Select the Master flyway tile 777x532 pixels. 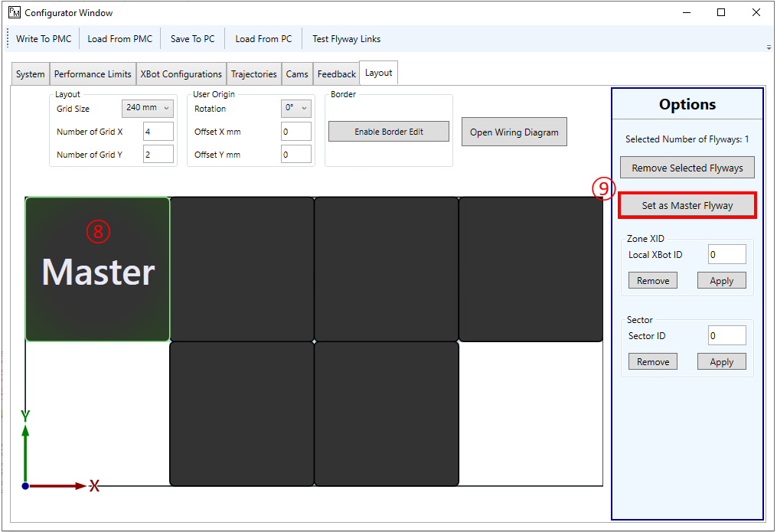click(x=98, y=269)
